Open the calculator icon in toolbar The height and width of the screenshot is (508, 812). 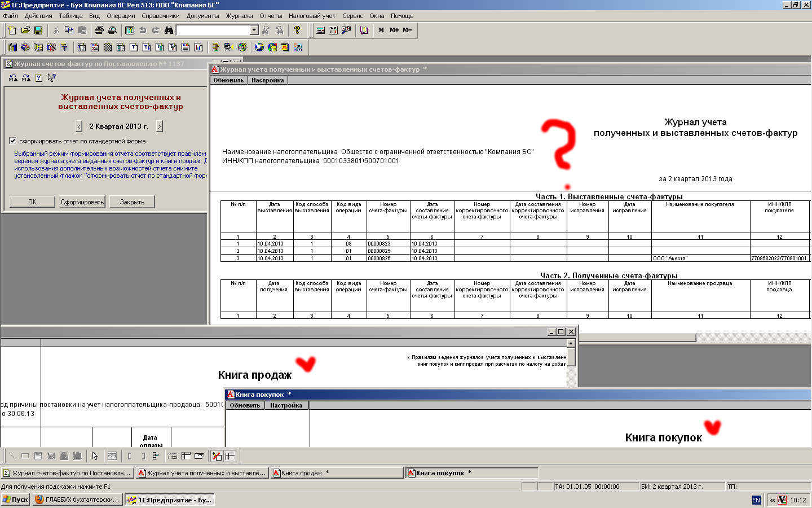(320, 30)
